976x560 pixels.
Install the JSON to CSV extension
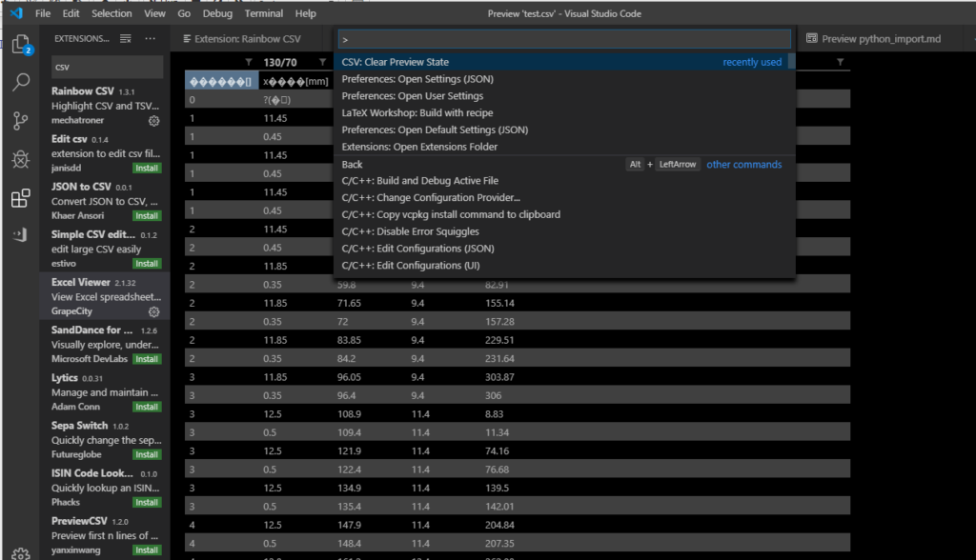pos(147,216)
